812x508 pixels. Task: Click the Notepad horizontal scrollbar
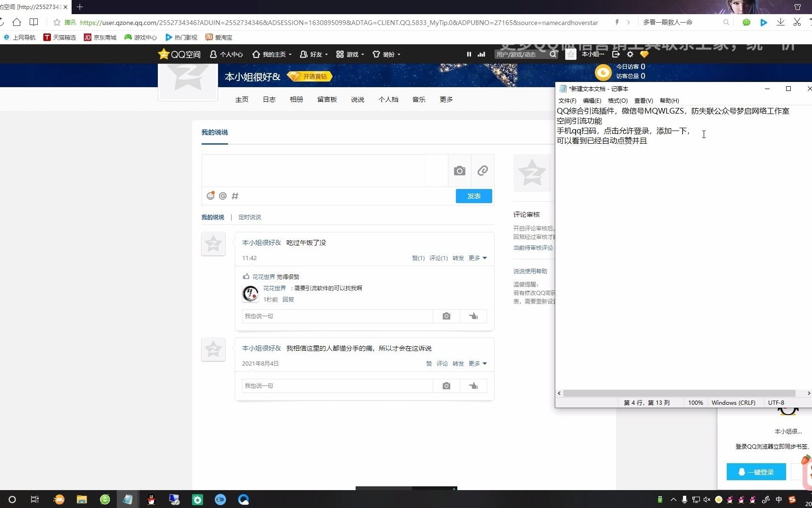[679, 393]
